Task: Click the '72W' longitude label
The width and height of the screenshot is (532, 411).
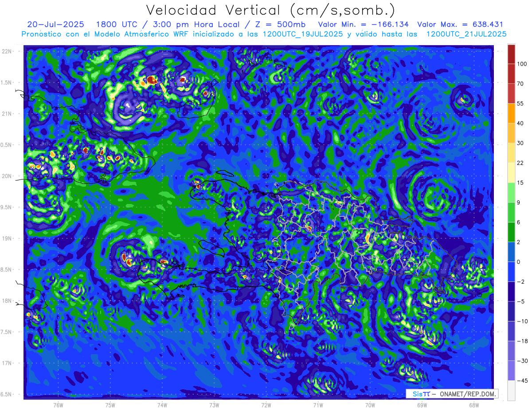Action: 266,405
